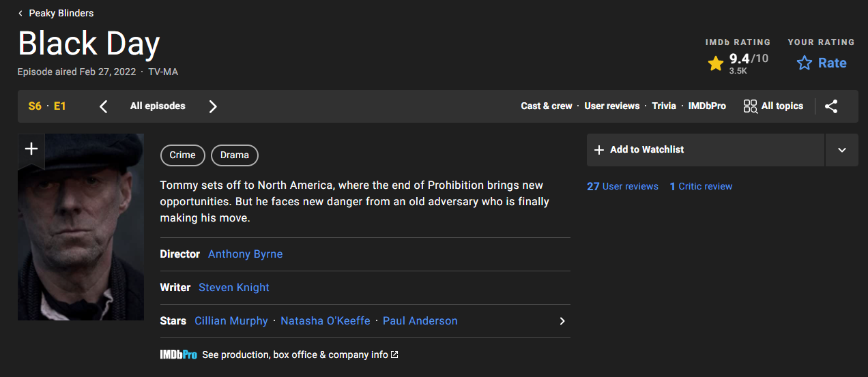Open the User reviews menu link

pyautogui.click(x=612, y=106)
